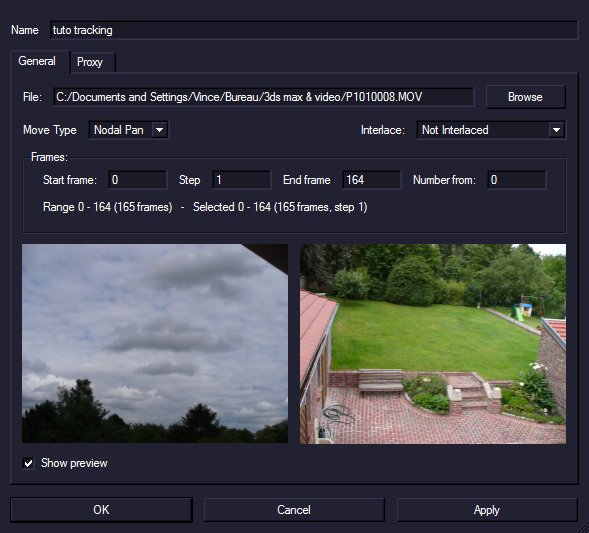Select the Nodal Pan combo box text
Viewport: 589px width, 533px height.
point(119,130)
